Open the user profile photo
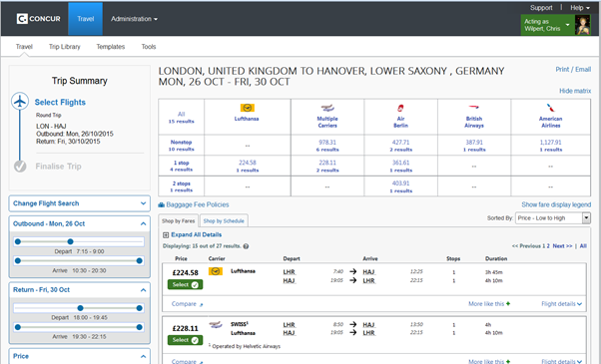601x364 pixels. coord(583,25)
